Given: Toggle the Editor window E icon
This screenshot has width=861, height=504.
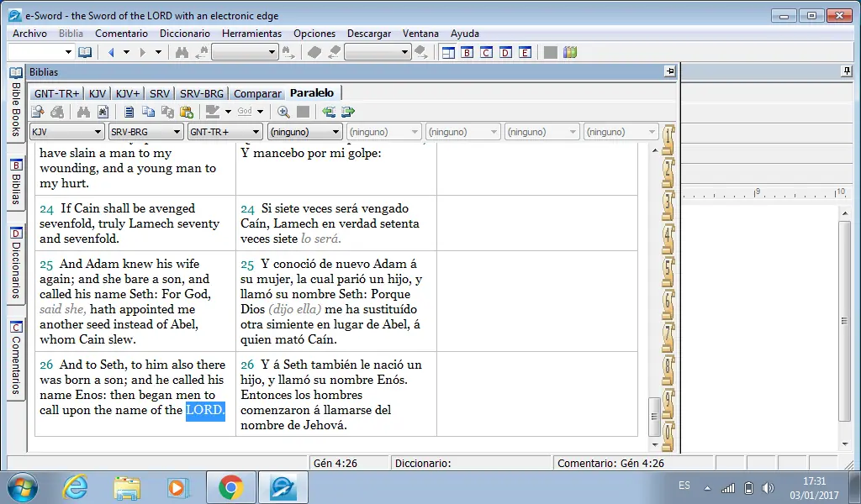Looking at the screenshot, I should pyautogui.click(x=525, y=53).
